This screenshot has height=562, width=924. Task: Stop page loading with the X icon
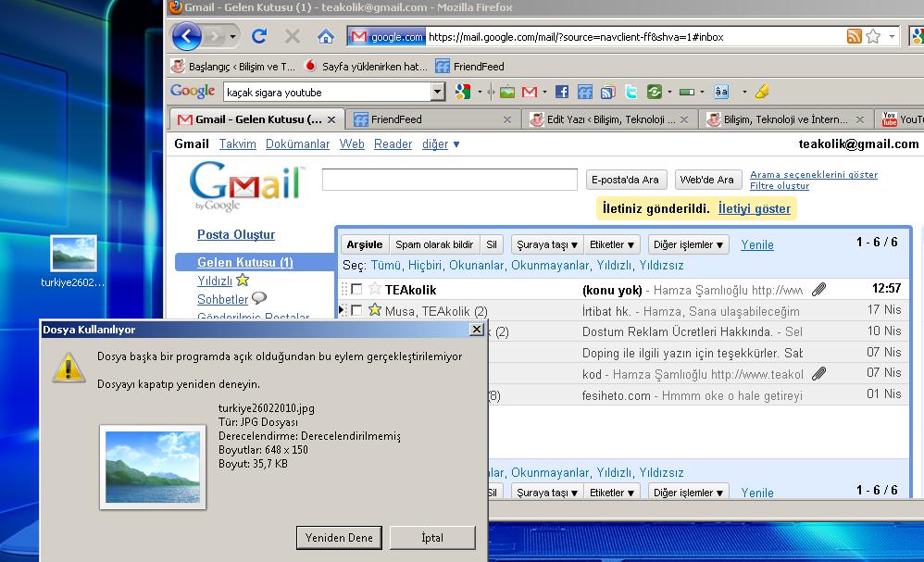point(293,36)
